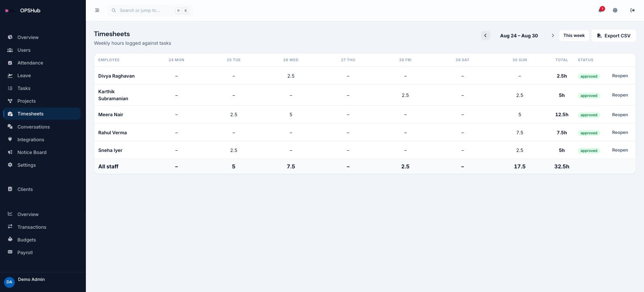Click the Users icon in sidebar

tap(10, 50)
